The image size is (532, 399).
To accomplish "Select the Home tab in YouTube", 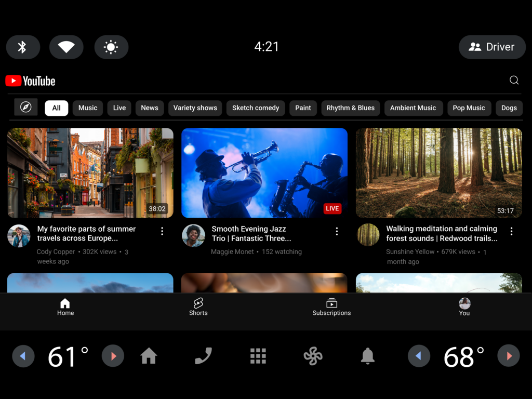I will coord(65,307).
